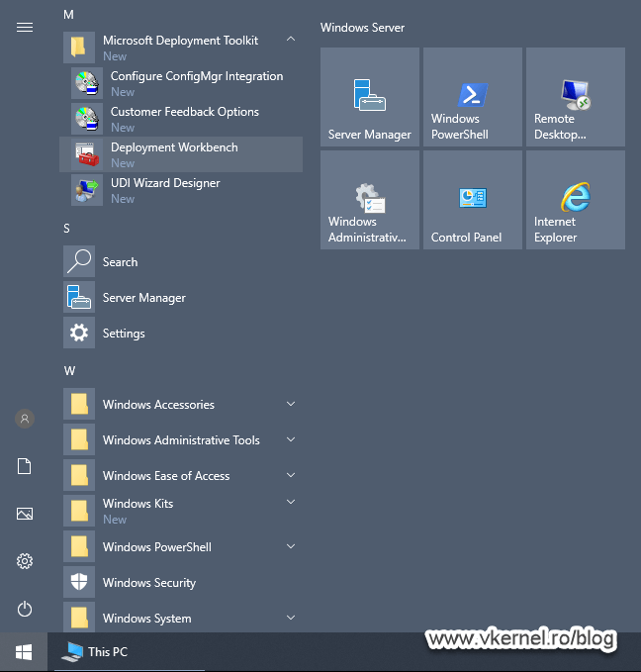Screen dimensions: 641x672
Task: Click the Windows PowerShell folder icon
Action: [79, 546]
